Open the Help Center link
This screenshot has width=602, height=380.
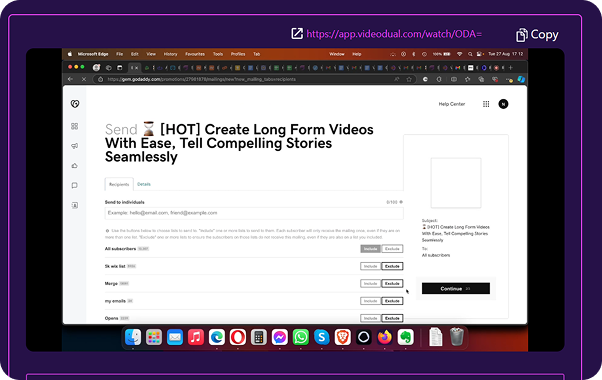(452, 104)
